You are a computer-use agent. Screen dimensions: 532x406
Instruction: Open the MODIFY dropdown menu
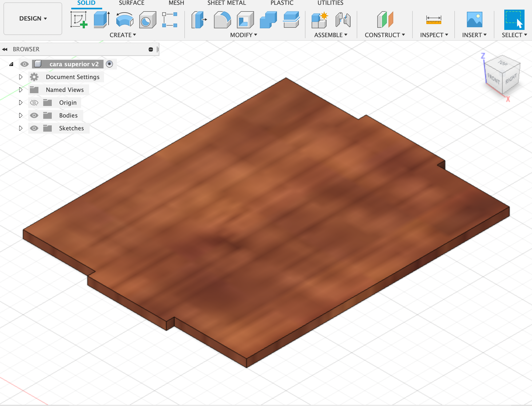click(x=243, y=35)
